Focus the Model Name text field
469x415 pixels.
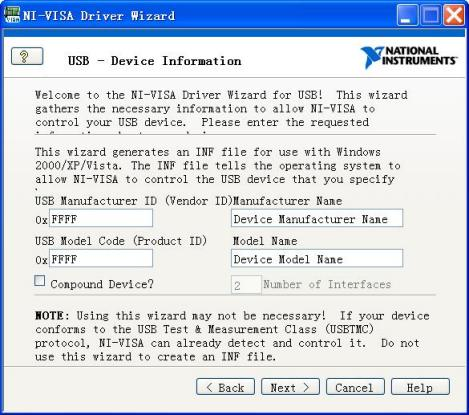[x=317, y=258]
